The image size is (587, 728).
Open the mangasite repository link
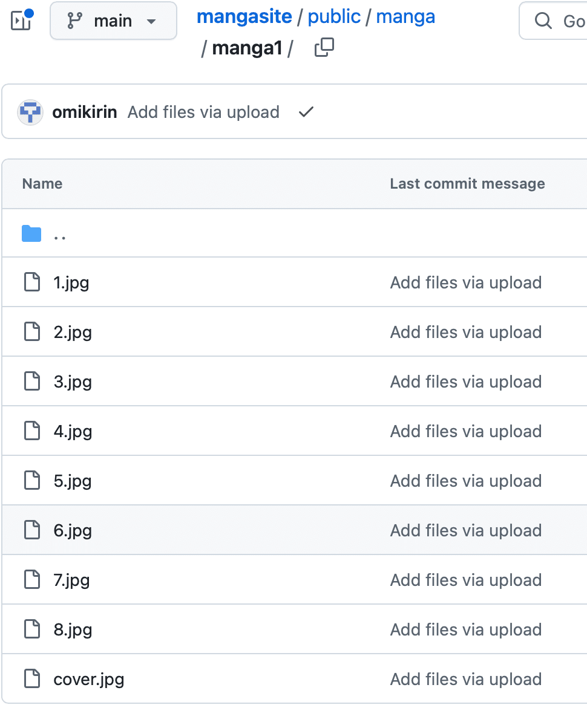click(244, 16)
